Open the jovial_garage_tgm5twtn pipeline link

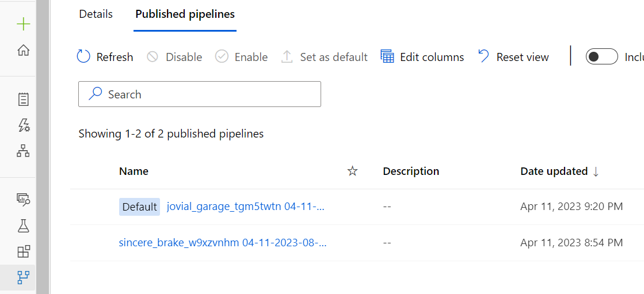coord(246,207)
